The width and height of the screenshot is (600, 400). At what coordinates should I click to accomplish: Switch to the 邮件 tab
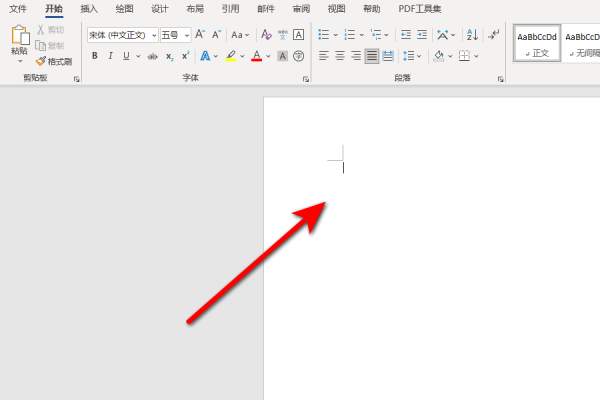(266, 9)
